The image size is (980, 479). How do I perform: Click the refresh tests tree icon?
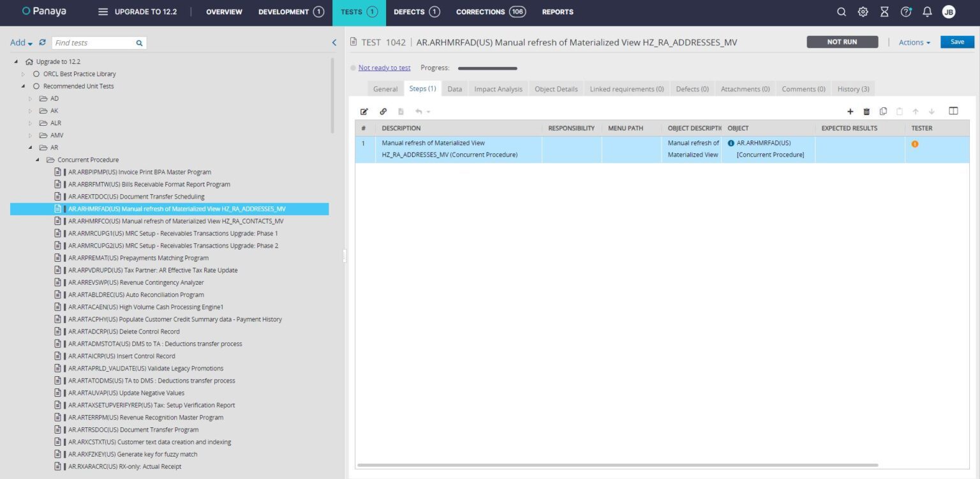[43, 43]
